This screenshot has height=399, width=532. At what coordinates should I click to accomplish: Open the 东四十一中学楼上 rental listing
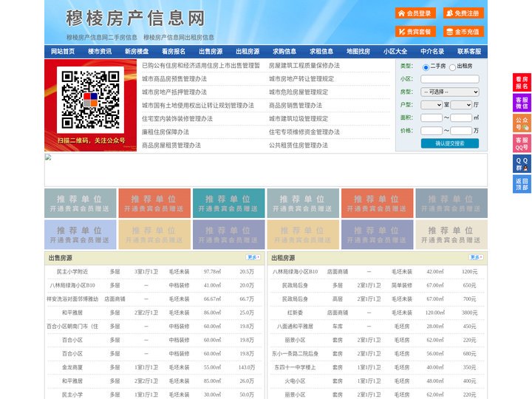coord(295,367)
